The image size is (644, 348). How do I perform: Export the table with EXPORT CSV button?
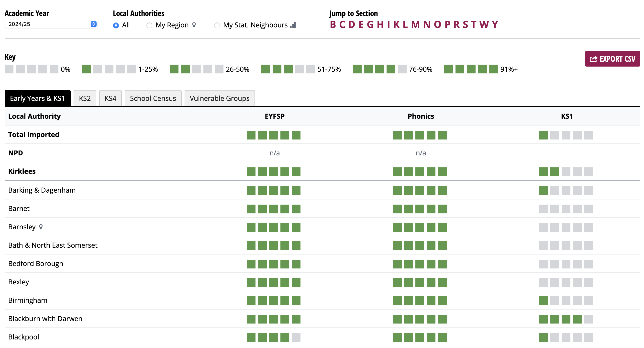pos(612,59)
